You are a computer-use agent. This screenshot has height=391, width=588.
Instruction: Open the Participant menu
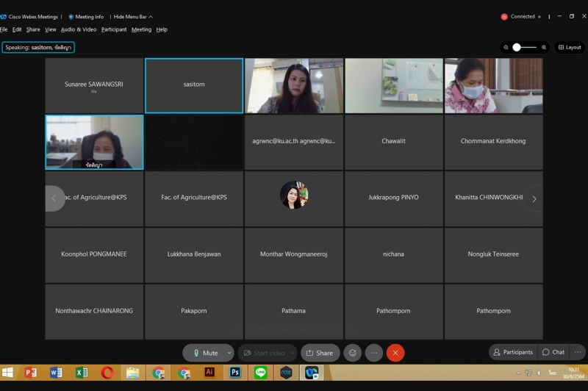pos(114,29)
